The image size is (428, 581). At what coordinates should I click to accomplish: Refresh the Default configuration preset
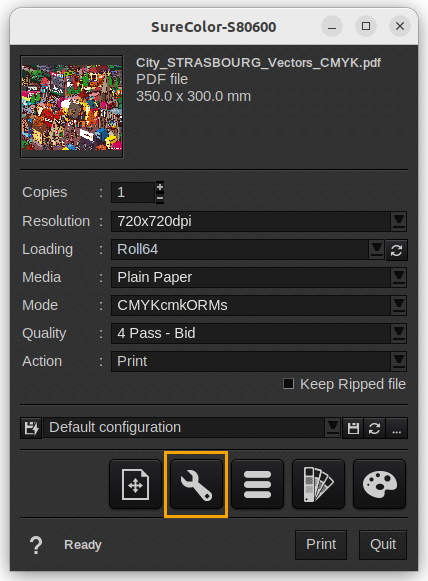click(x=375, y=428)
